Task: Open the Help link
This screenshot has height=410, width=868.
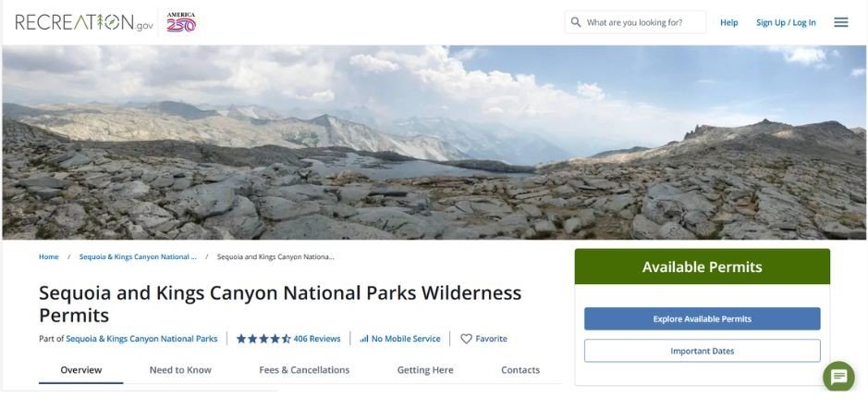Action: click(728, 22)
